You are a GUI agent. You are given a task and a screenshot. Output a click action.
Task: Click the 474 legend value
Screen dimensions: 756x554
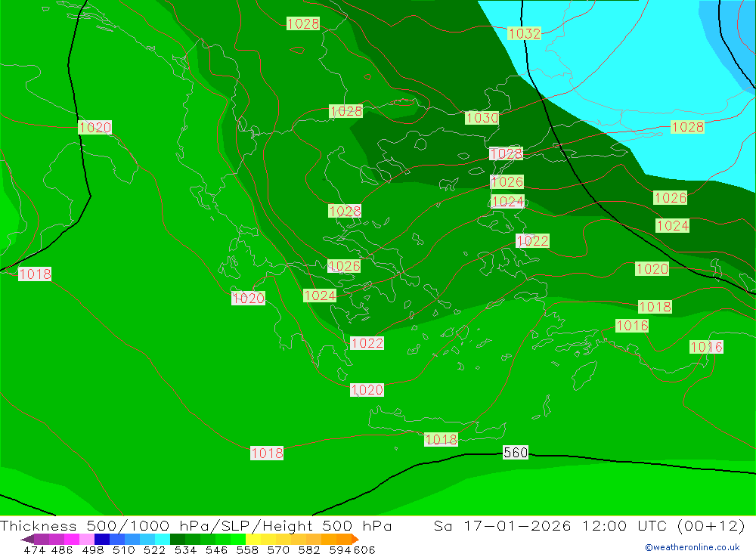click(x=35, y=549)
